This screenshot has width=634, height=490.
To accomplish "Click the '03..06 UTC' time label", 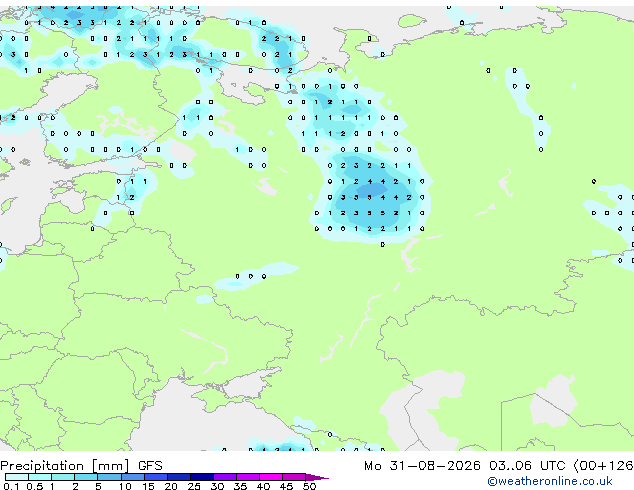I will pos(526,466).
